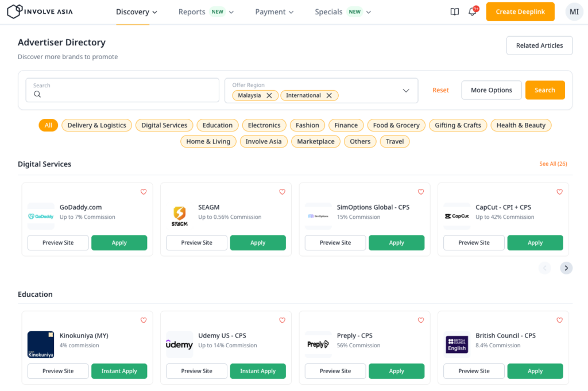Image resolution: width=588 pixels, height=391 pixels.
Task: Open the Specials menu
Action: coord(343,12)
